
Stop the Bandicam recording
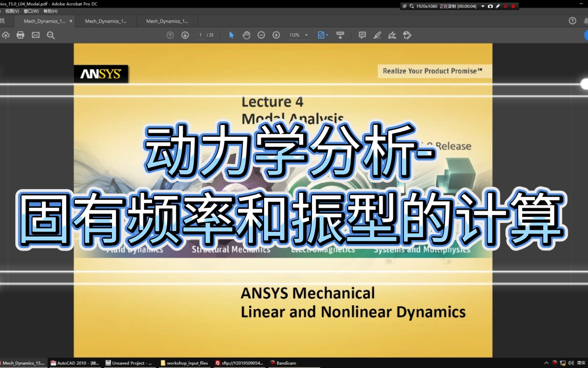[x=514, y=6]
